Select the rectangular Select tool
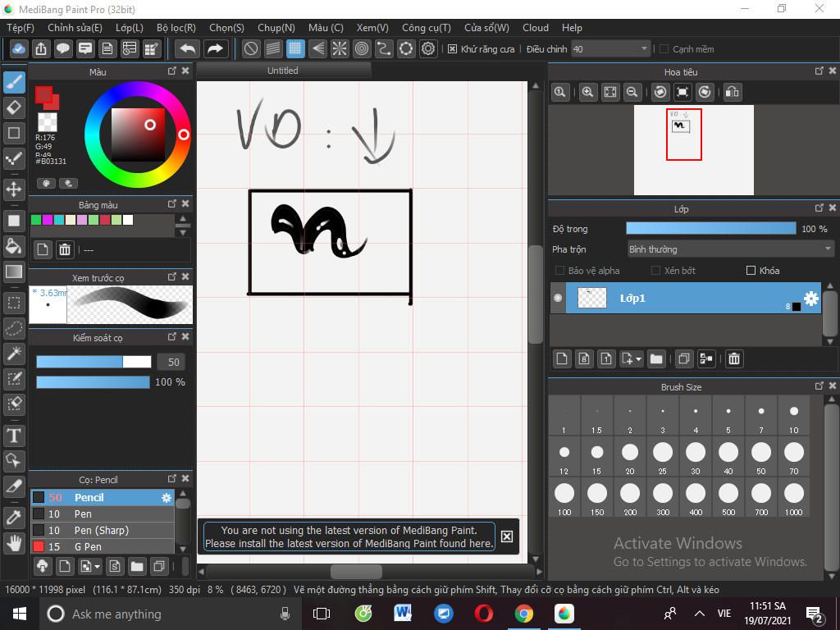The height and width of the screenshot is (630, 840). coord(14,303)
